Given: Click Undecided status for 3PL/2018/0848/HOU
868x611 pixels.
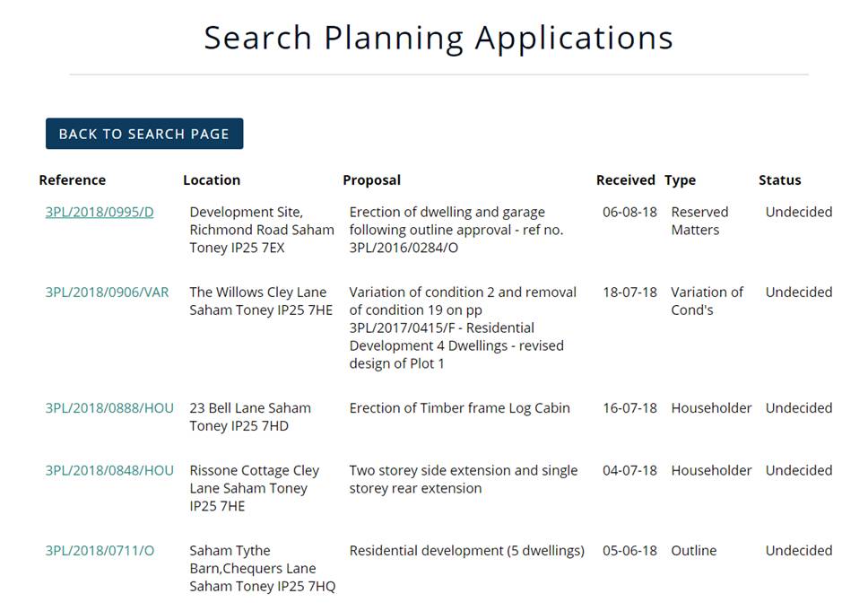Looking at the screenshot, I should pos(799,471).
